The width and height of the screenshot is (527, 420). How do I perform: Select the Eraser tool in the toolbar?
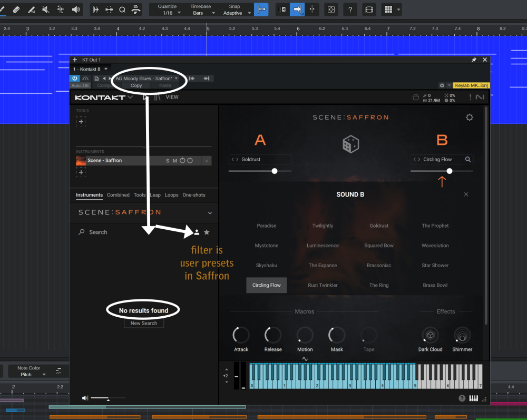point(16,9)
